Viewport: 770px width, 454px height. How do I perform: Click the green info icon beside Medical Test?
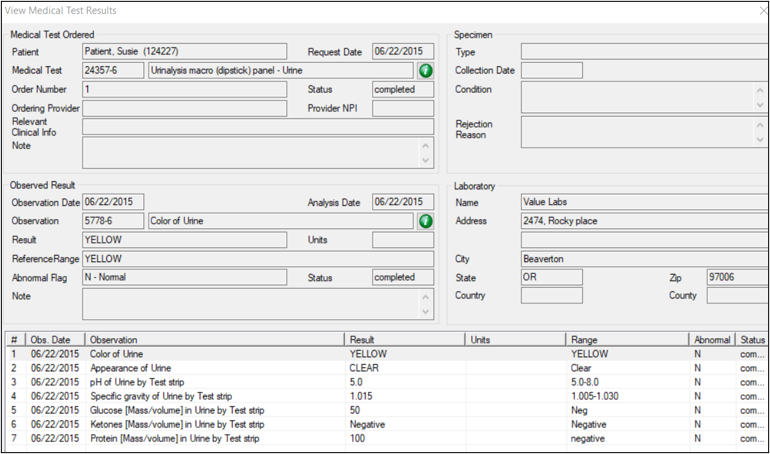point(425,71)
